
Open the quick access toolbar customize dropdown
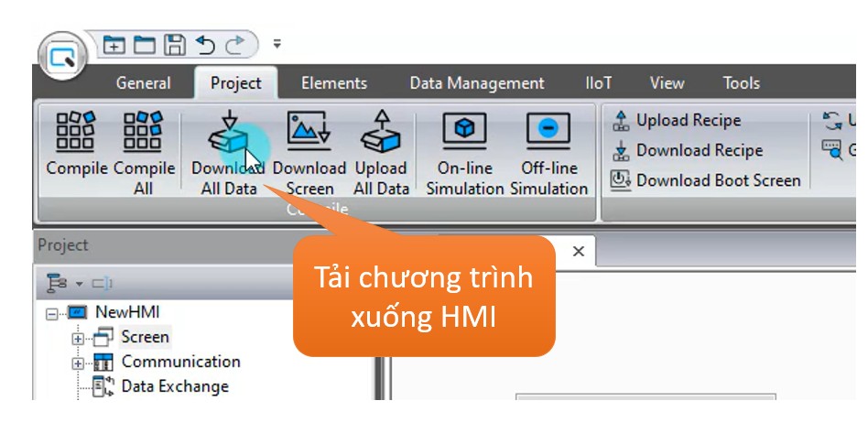point(277,44)
